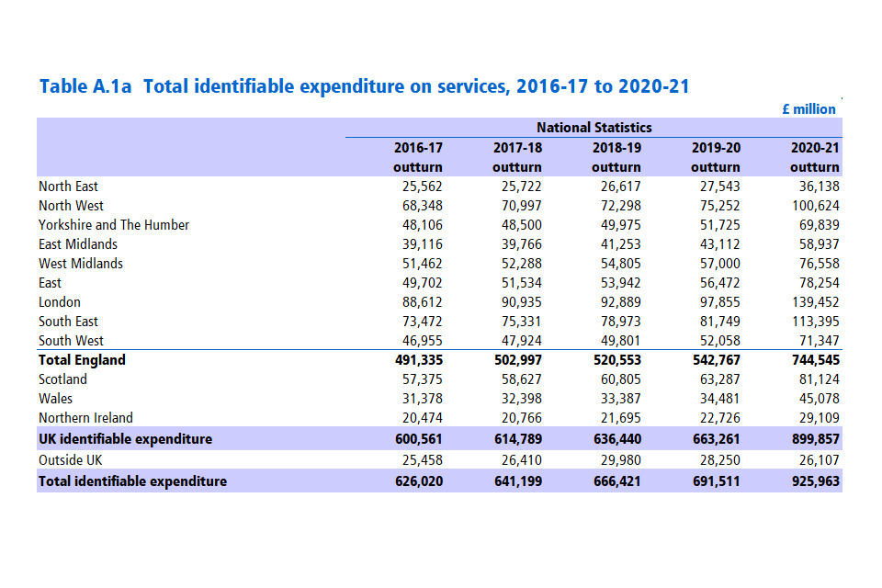The height and width of the screenshot is (588, 882).
Task: Click Wales 2018-19 value 33,387
Action: (617, 399)
